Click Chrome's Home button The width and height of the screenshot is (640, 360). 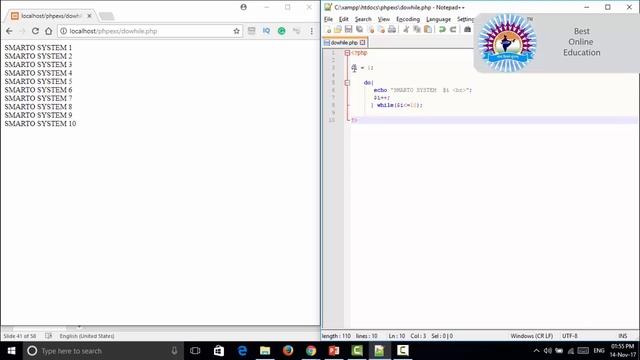coord(49,31)
